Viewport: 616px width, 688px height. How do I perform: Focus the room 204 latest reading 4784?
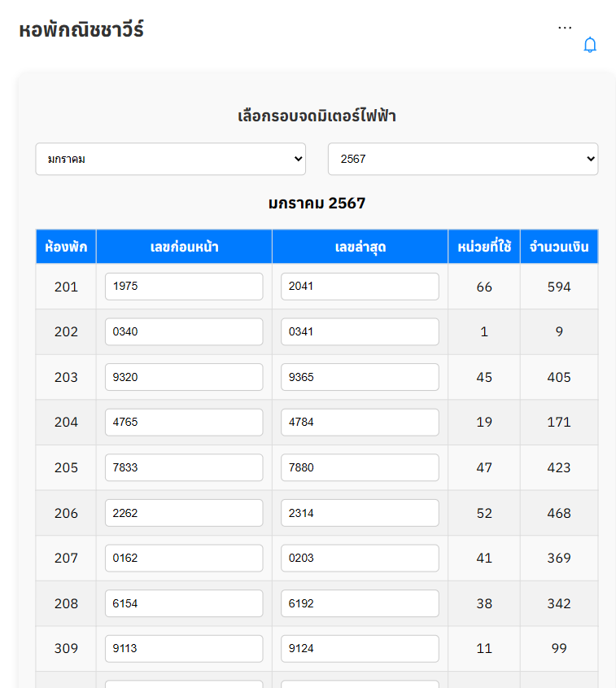pyautogui.click(x=360, y=422)
